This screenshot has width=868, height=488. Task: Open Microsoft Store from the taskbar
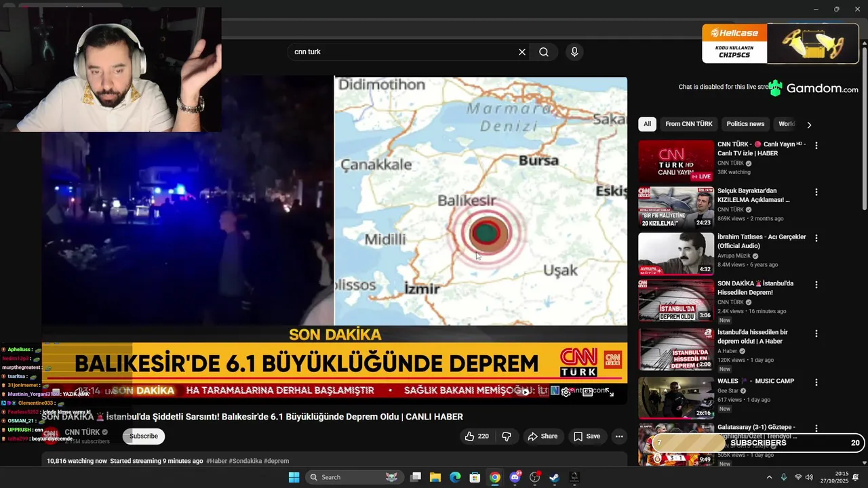coord(475,477)
